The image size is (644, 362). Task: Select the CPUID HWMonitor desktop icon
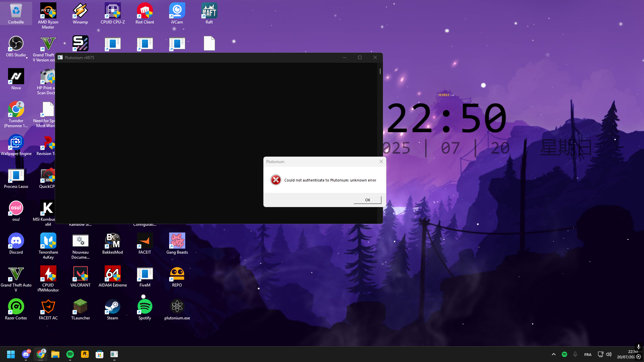(48, 279)
